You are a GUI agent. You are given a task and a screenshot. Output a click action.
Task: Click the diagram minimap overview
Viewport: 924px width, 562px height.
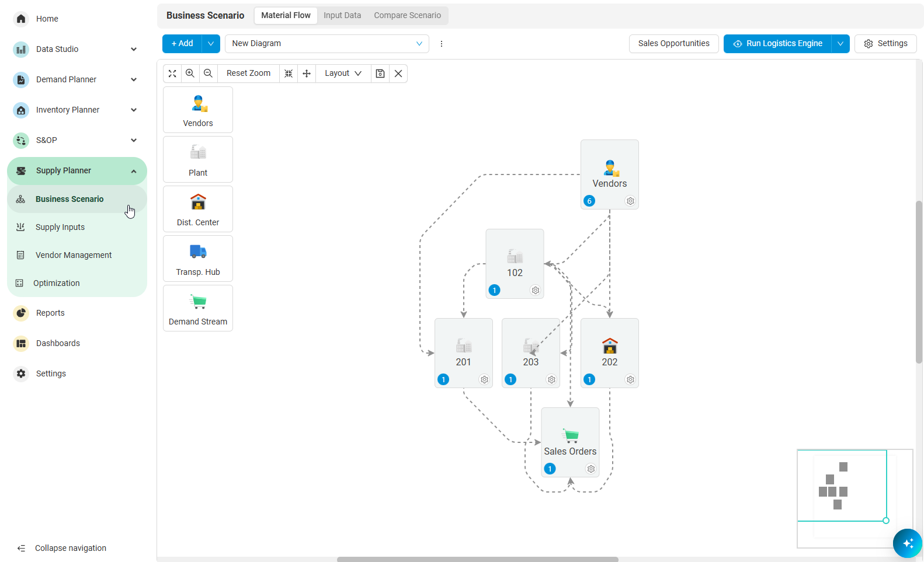[x=855, y=499]
